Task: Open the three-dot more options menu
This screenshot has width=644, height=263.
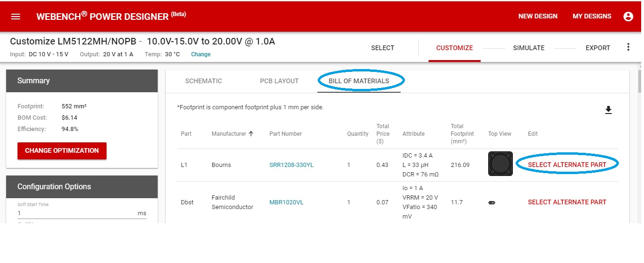Action: pyautogui.click(x=628, y=47)
